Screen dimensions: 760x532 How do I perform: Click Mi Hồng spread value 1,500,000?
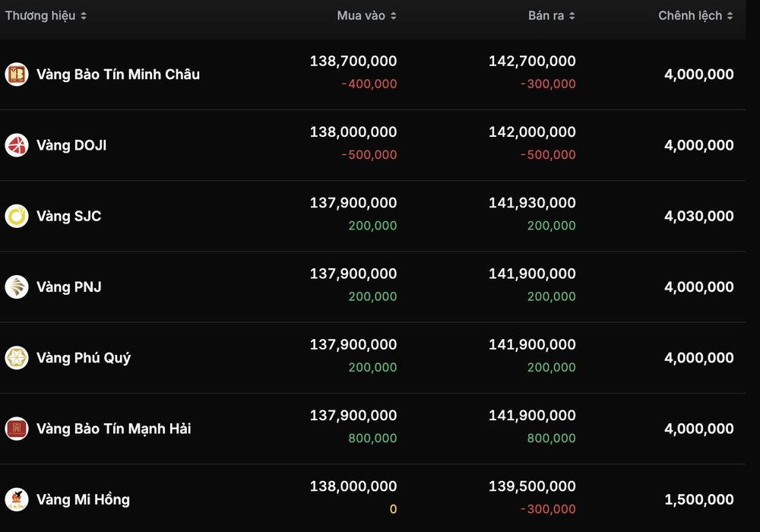pos(699,499)
